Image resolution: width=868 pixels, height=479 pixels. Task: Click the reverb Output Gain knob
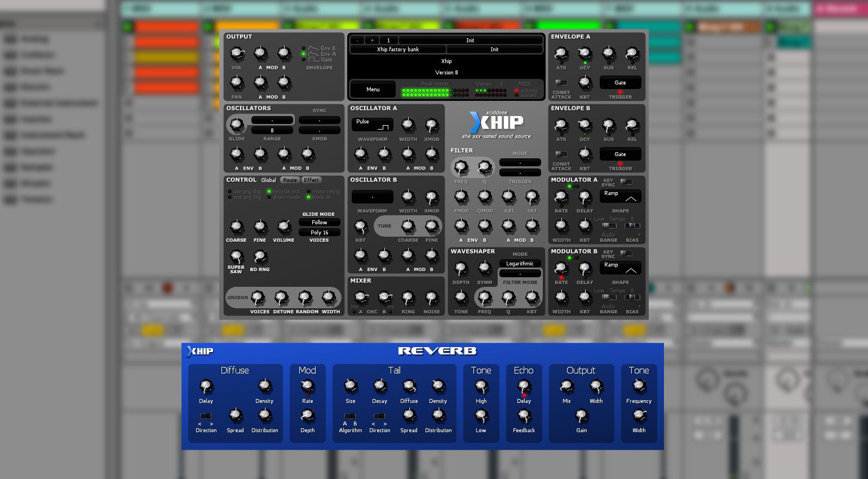[581, 416]
